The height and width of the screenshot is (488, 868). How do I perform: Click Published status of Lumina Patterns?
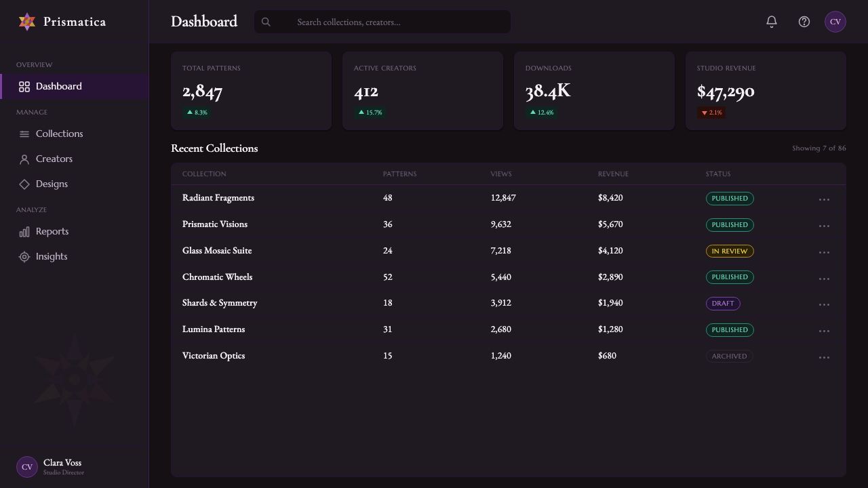coord(730,330)
